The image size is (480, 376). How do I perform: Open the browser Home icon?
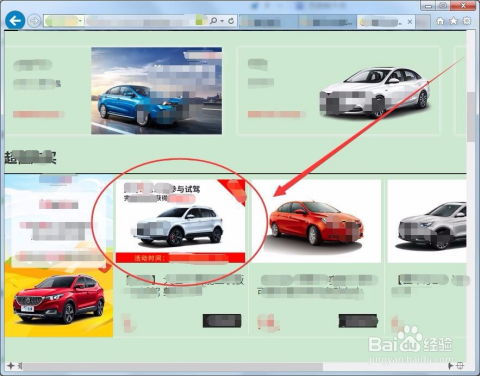pos(440,21)
